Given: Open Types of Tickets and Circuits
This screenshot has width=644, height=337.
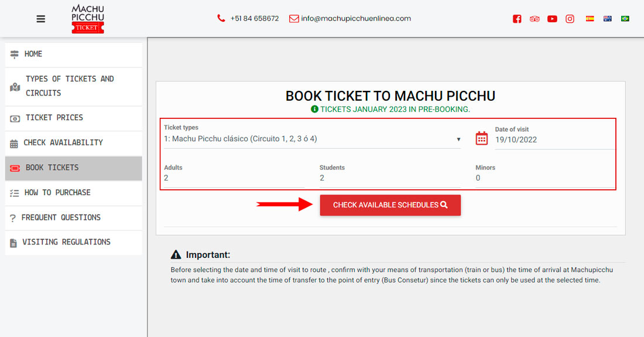Looking at the screenshot, I should [x=73, y=86].
